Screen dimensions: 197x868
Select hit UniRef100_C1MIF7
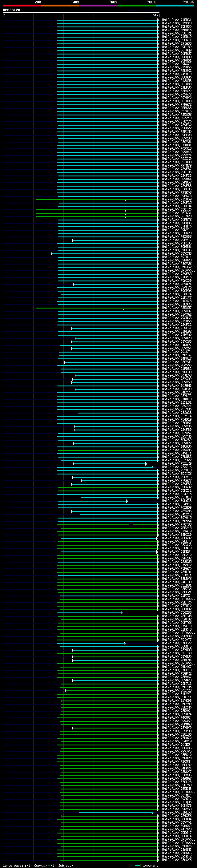pyautogui.click(x=177, y=297)
